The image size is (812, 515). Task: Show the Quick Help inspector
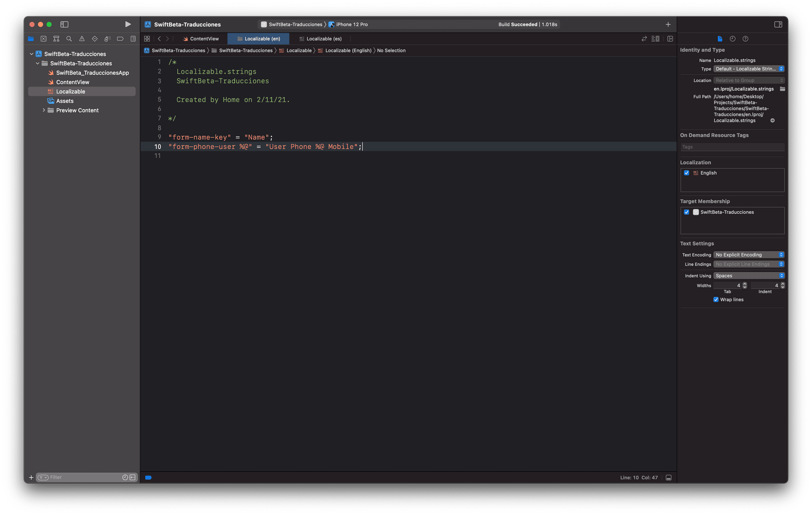pos(745,39)
